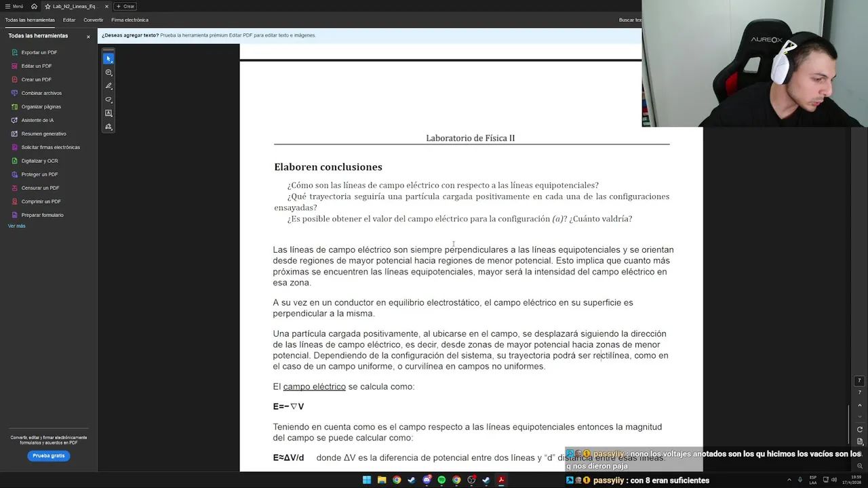Viewport: 868px width, 488px height.
Task: Go to the Acrobat home screen
Action: (x=34, y=6)
